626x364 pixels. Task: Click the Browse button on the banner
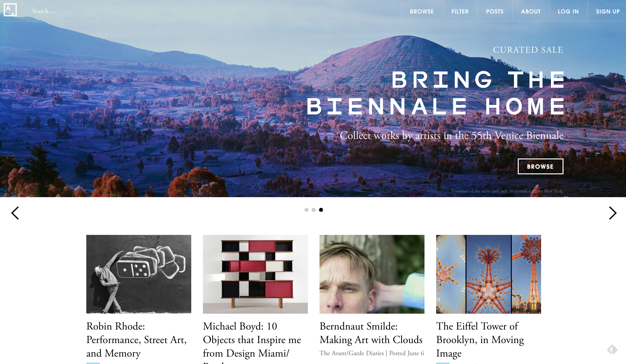540,166
